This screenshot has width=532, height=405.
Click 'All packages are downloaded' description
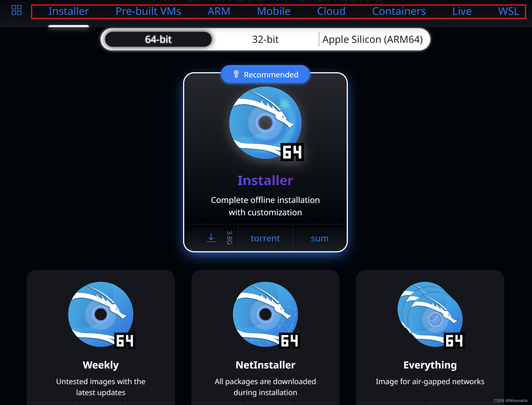(x=265, y=387)
